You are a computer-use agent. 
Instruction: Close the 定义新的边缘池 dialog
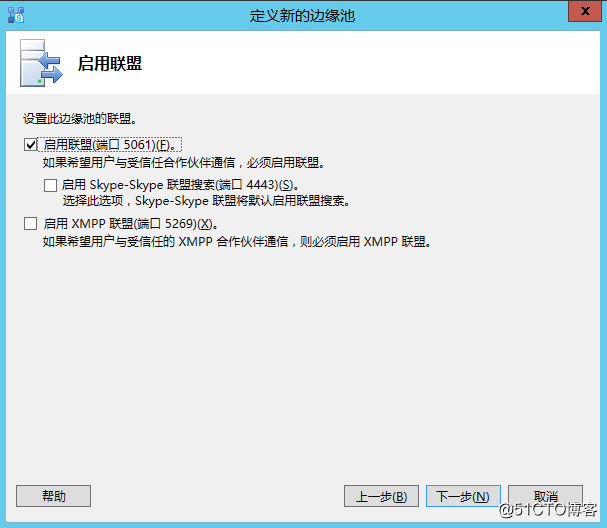coord(585,11)
